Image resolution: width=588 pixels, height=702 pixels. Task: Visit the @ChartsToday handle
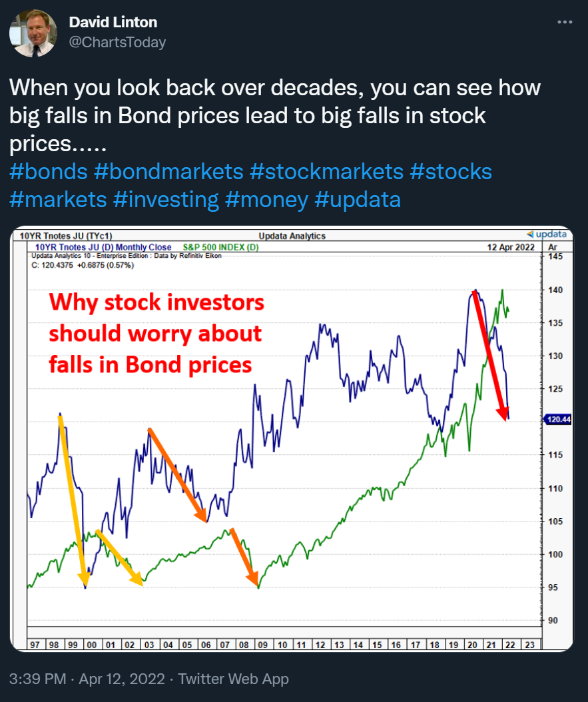[x=117, y=43]
